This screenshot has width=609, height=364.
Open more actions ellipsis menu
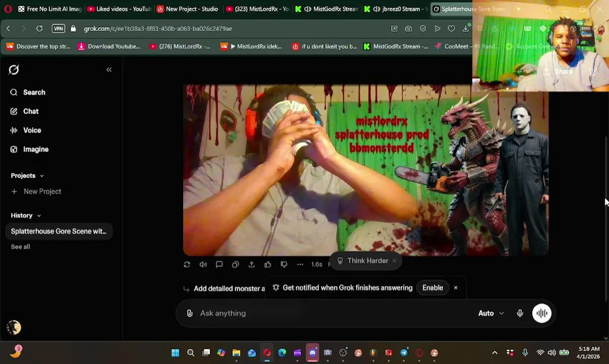tap(300, 264)
